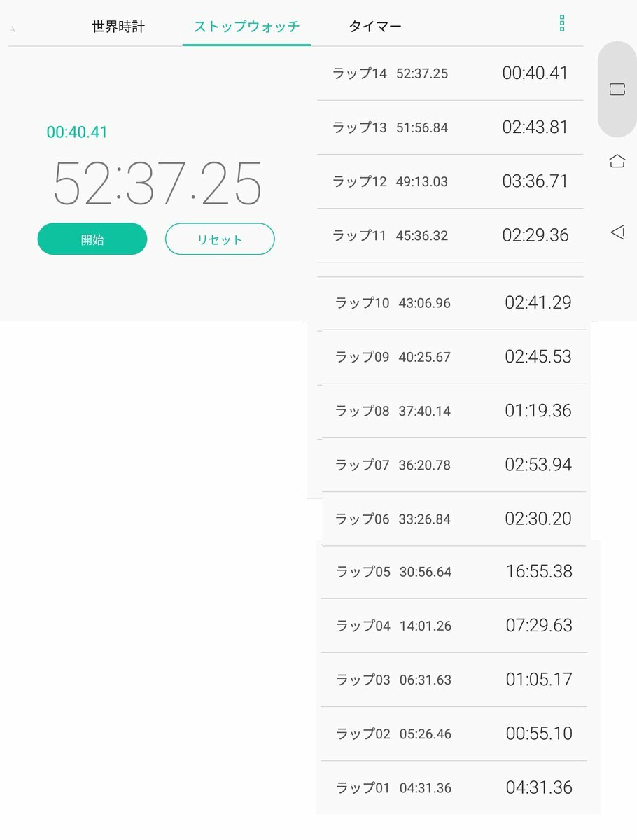Tap the back triangle navigation icon

pyautogui.click(x=617, y=232)
